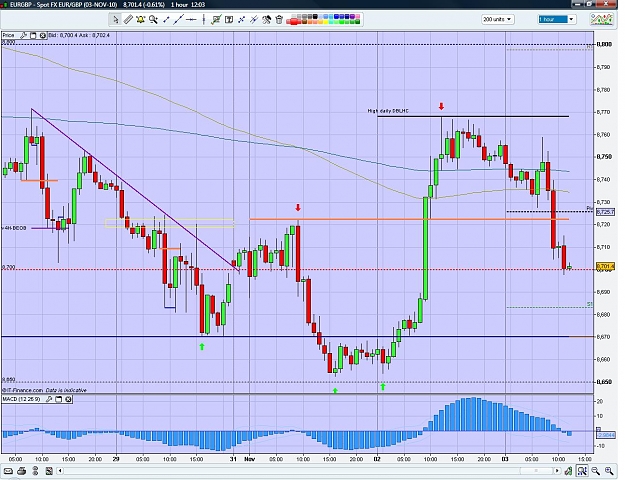The height and width of the screenshot is (480, 625).
Task: Click the Bid/Ask quote text
Action: (x=79, y=35)
